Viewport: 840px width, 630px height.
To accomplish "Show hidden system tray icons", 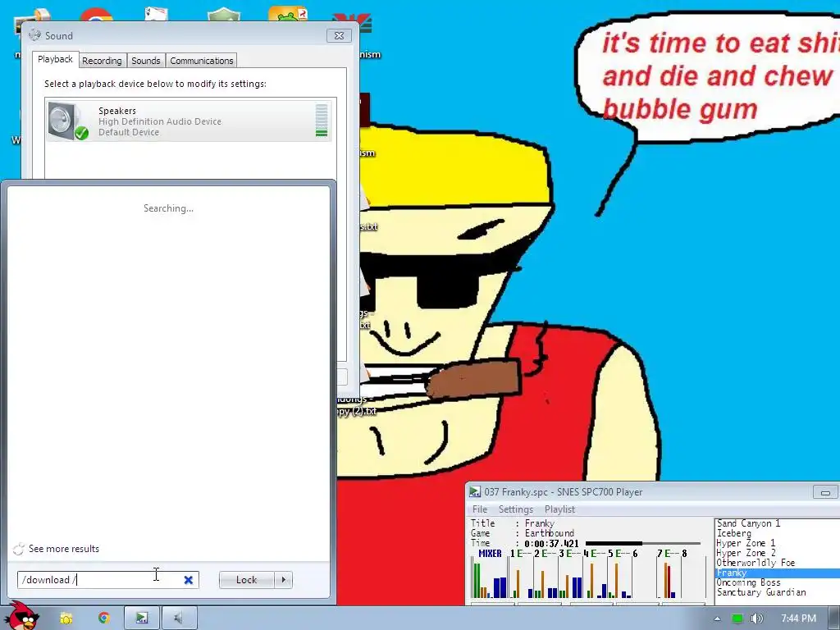I will (717, 619).
